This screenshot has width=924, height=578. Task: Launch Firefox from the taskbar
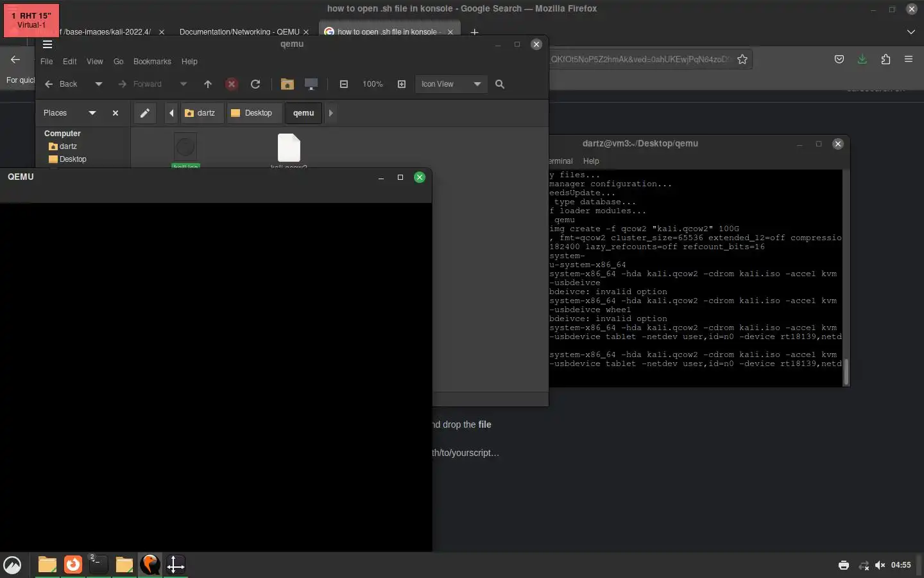click(x=73, y=565)
